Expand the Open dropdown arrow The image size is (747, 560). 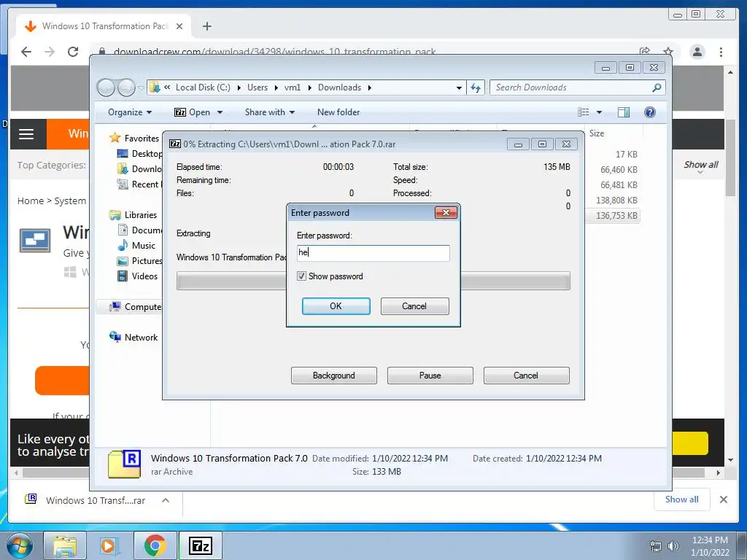pyautogui.click(x=220, y=112)
